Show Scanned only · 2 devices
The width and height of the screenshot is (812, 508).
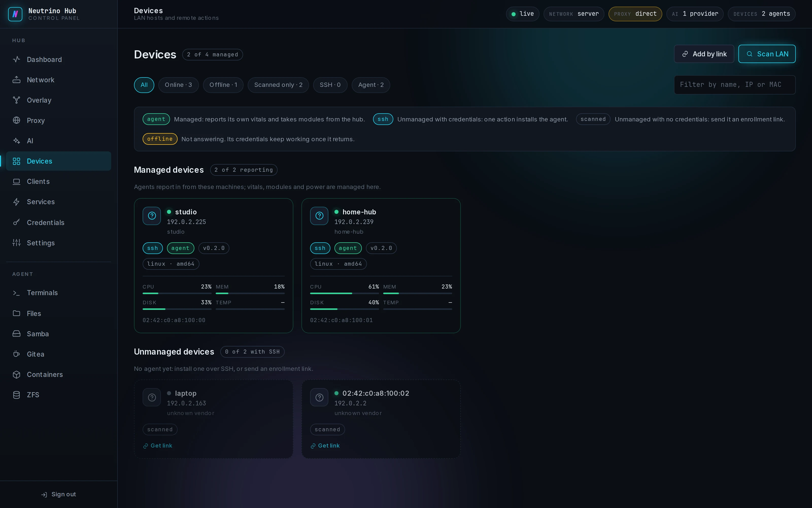pos(278,85)
